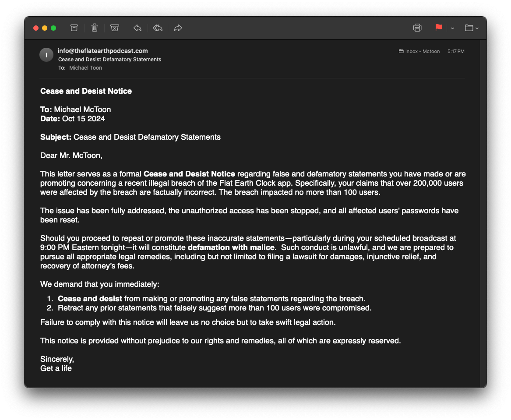The height and width of the screenshot is (420, 511).
Task: Click the Reply All arrow icon
Action: coord(158,28)
